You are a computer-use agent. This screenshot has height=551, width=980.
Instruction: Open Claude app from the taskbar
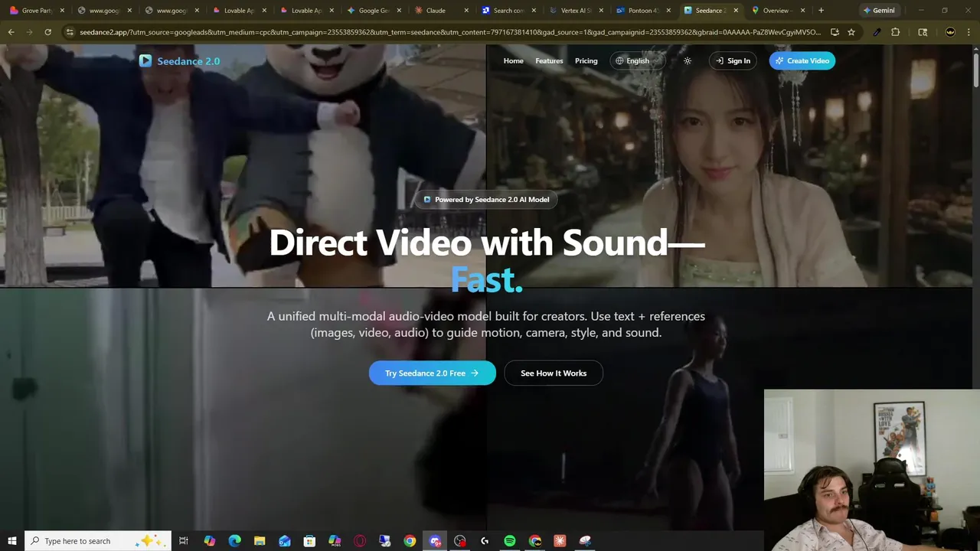coord(560,541)
